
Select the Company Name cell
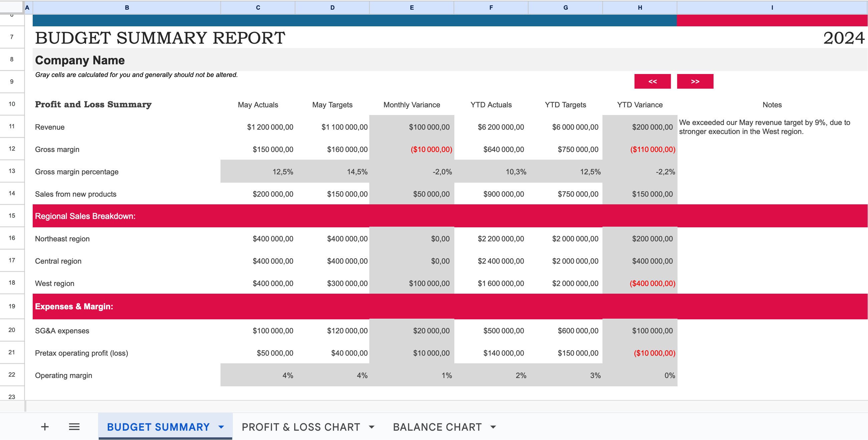point(80,60)
